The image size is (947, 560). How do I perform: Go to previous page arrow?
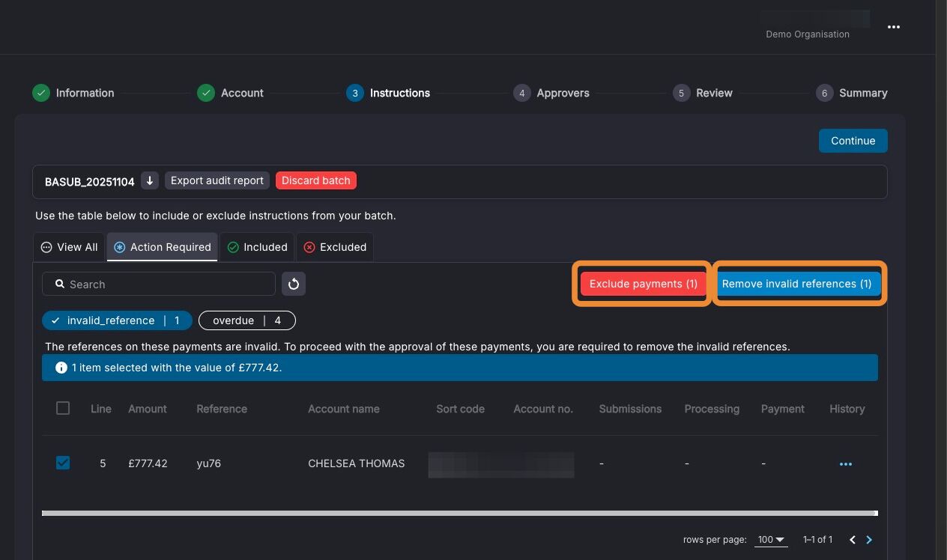pos(852,540)
